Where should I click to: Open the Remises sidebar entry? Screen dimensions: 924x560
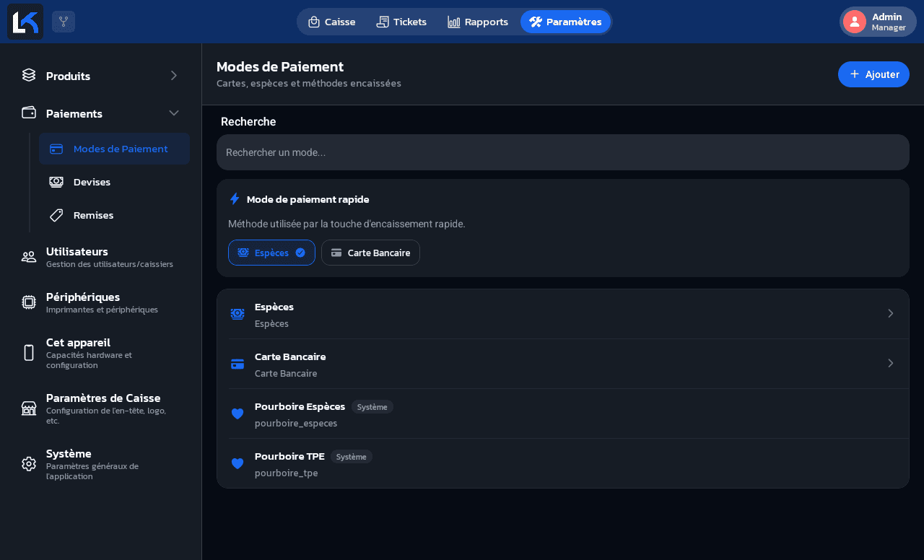(114, 215)
